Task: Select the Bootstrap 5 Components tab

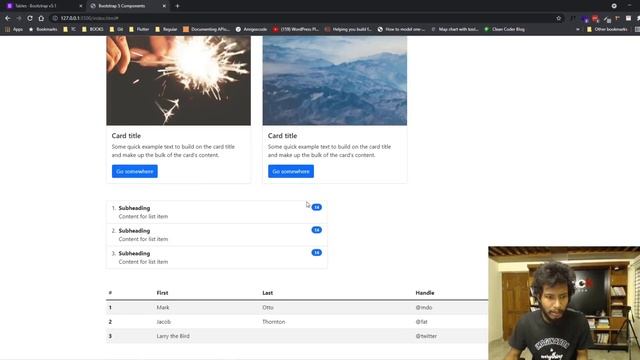Action: pyautogui.click(x=127, y=6)
